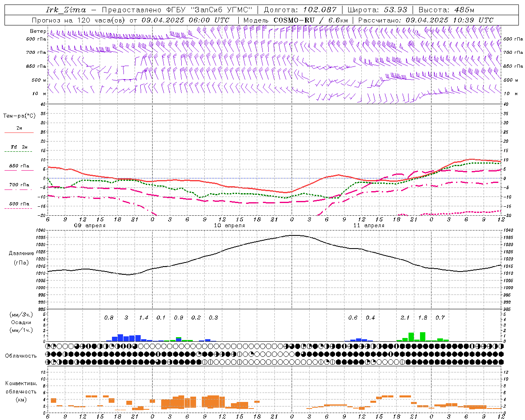Viewport: 525px width, 420px height.
Task: Click the "2м" temperature legend entry
Action: [19, 128]
